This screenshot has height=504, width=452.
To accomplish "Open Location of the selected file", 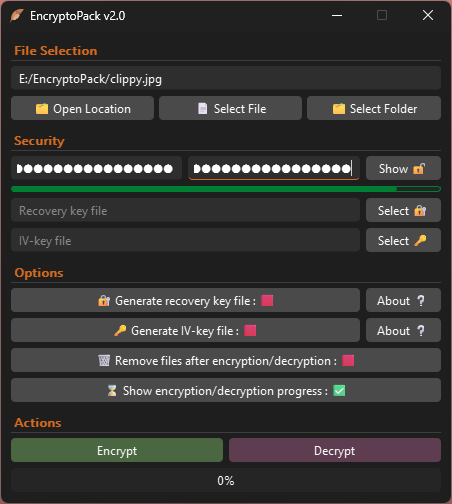I will tap(82, 108).
